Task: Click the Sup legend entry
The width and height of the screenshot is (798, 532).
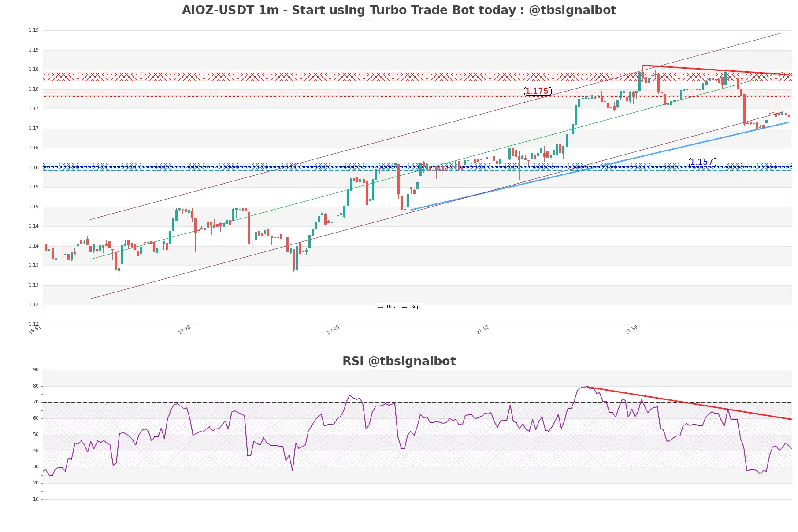Action: pos(411,307)
